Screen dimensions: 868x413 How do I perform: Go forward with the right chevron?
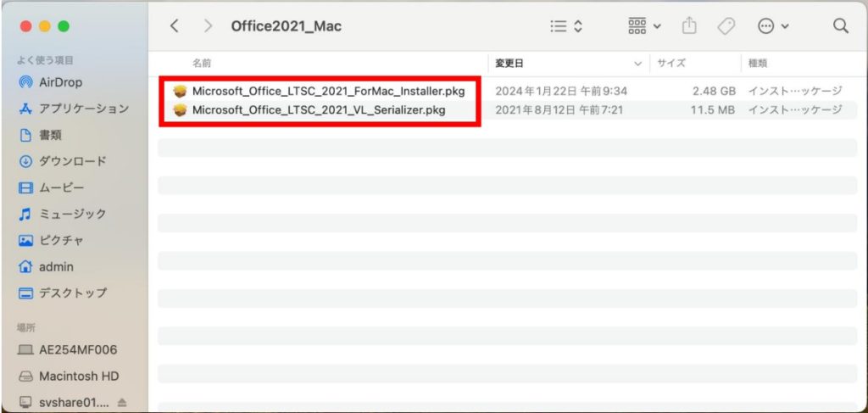(x=209, y=25)
